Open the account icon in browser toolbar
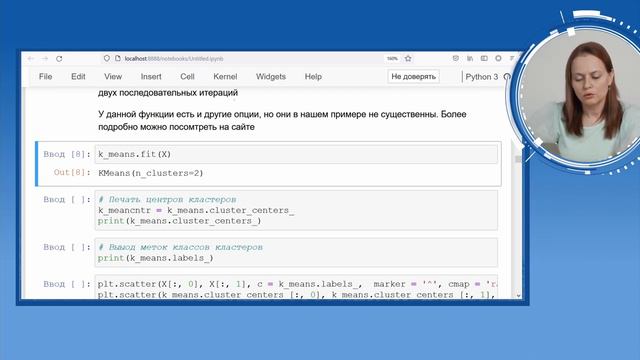The image size is (640, 360). click(x=498, y=58)
